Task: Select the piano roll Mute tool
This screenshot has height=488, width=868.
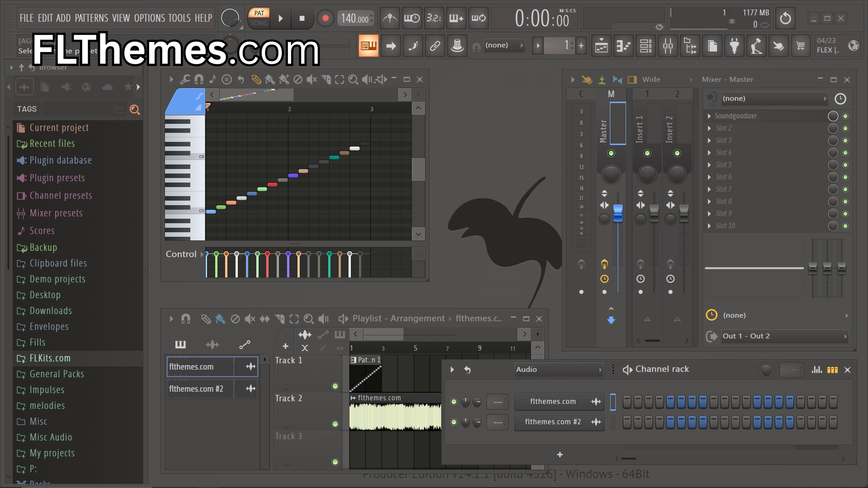Action: (x=311, y=80)
